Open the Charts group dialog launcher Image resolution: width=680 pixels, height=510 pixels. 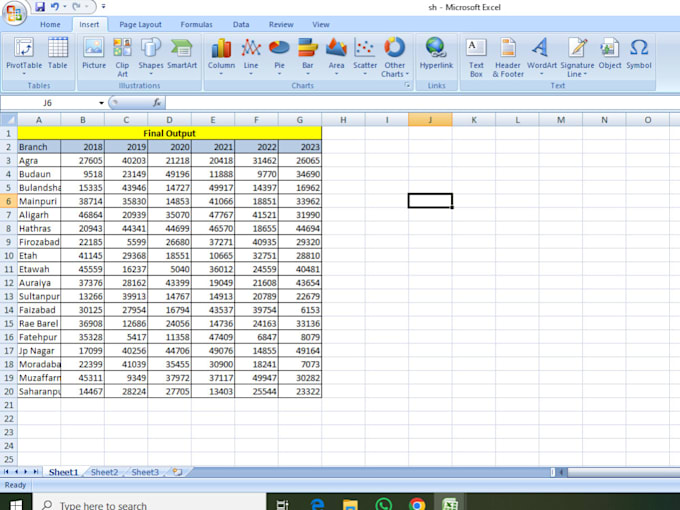407,85
